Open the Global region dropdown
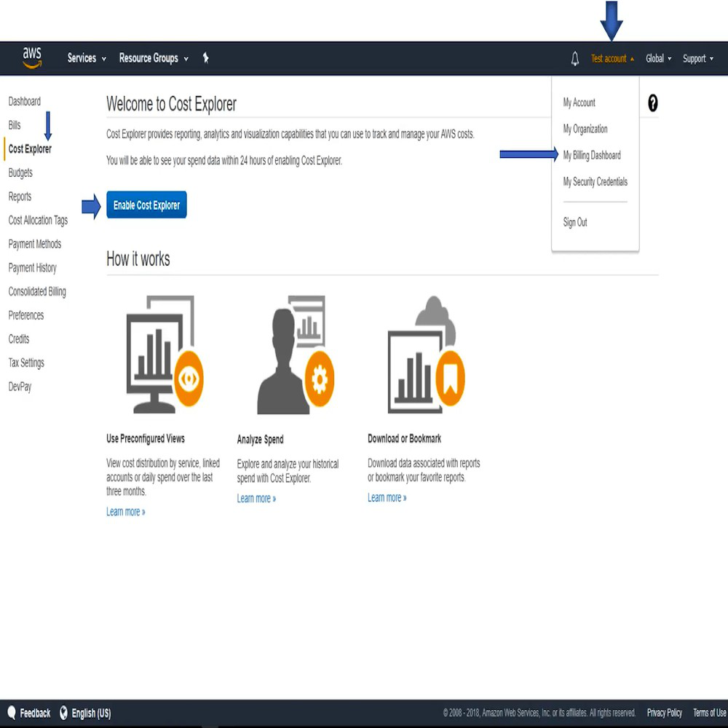The image size is (728, 728). (658, 58)
